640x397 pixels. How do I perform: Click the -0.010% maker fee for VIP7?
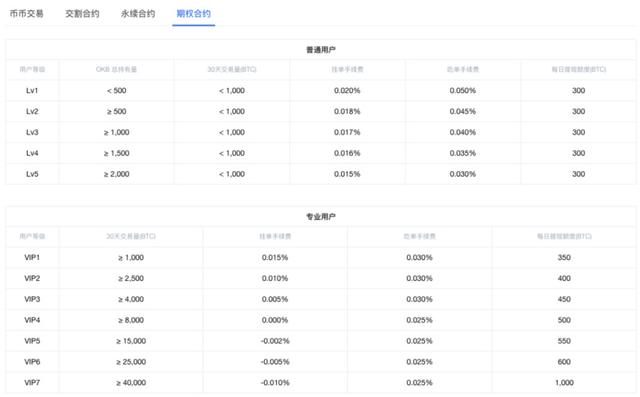pos(275,382)
